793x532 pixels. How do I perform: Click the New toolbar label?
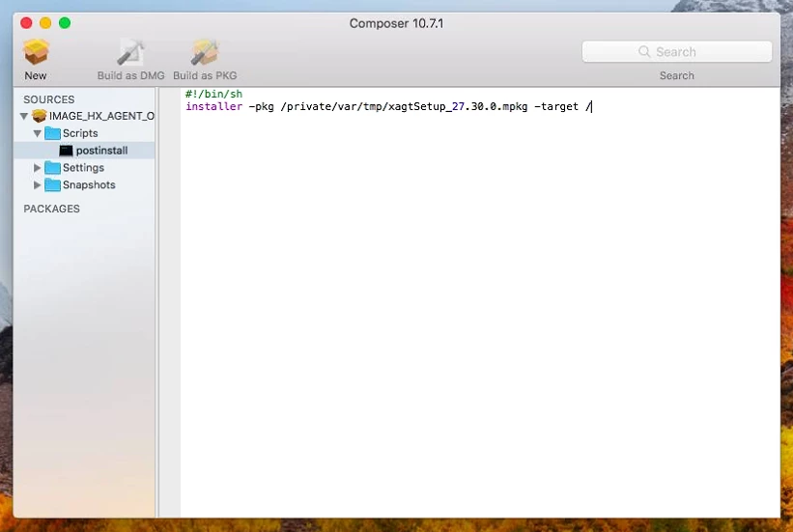click(36, 76)
